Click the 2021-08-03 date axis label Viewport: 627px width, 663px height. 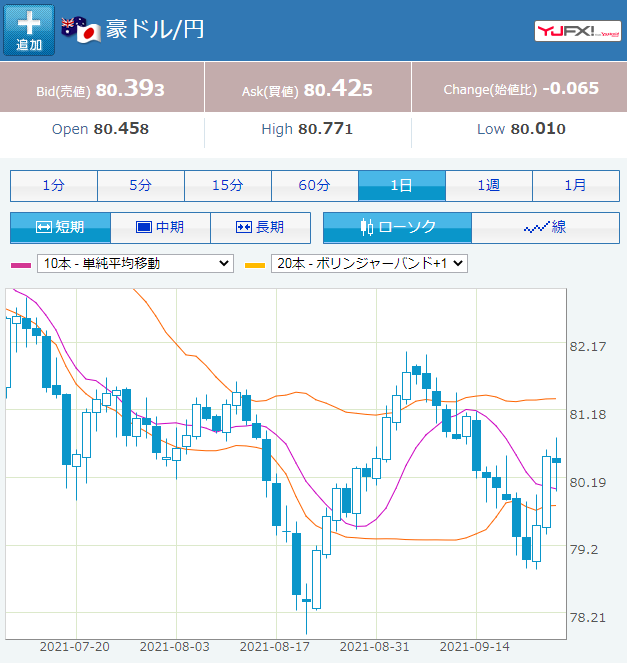(175, 647)
